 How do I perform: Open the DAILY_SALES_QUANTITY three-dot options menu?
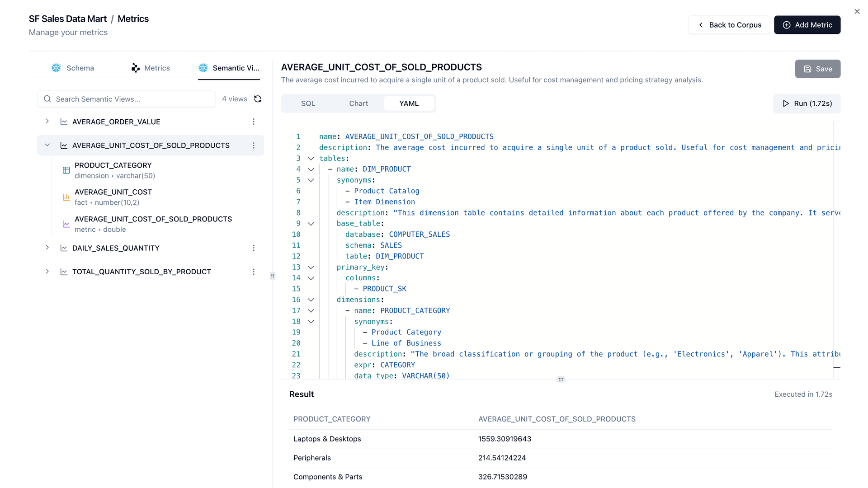coord(254,248)
